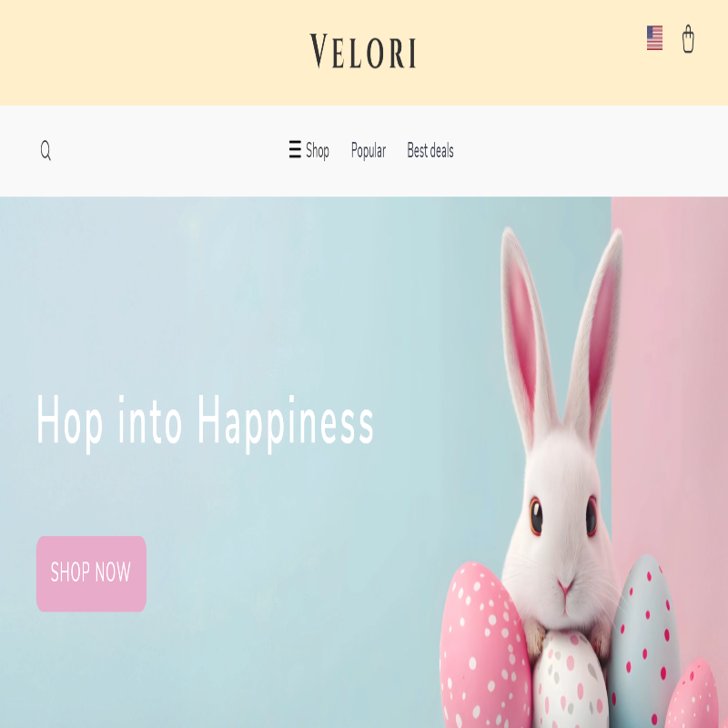This screenshot has height=728, width=728.
Task: Go to the Popular section
Action: coord(369,151)
